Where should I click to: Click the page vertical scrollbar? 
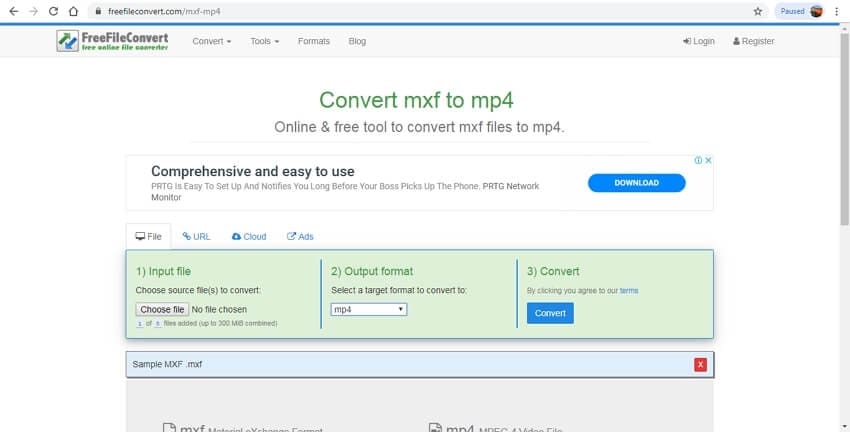[x=845, y=130]
